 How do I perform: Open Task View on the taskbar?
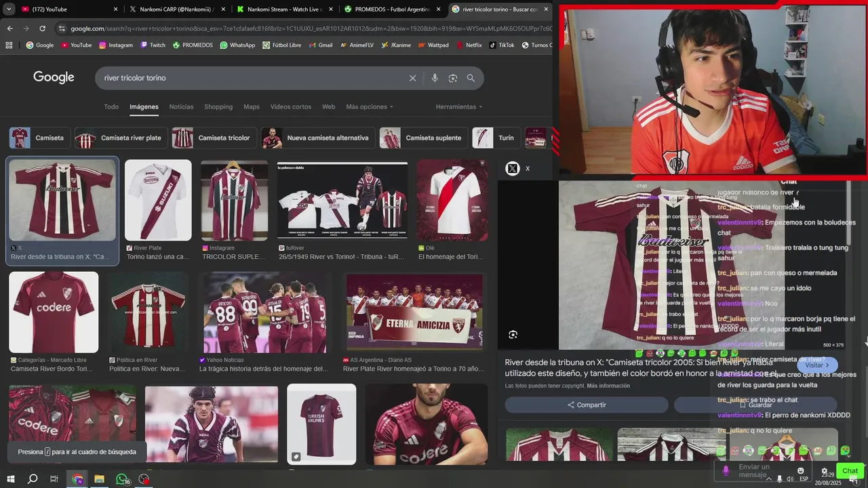pyautogui.click(x=54, y=479)
